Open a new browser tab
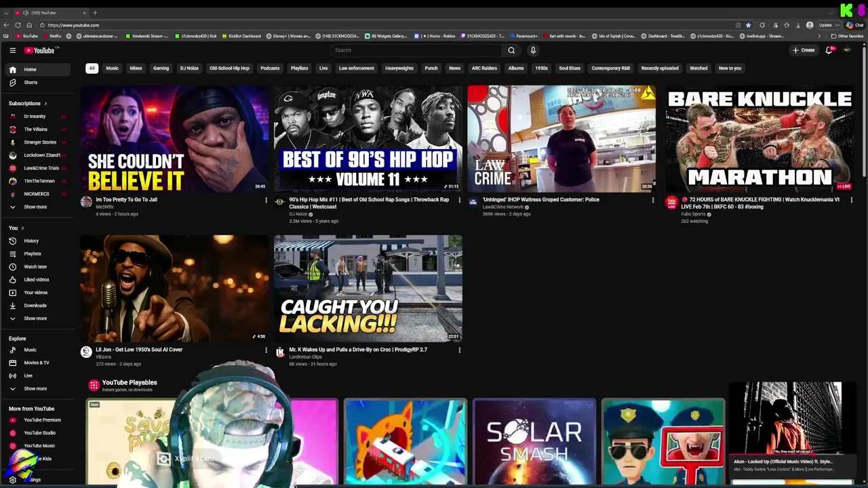The height and width of the screenshot is (488, 868). click(95, 12)
